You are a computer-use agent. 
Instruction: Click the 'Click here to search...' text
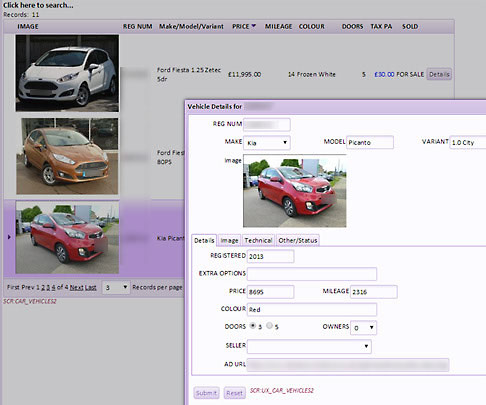point(38,5)
